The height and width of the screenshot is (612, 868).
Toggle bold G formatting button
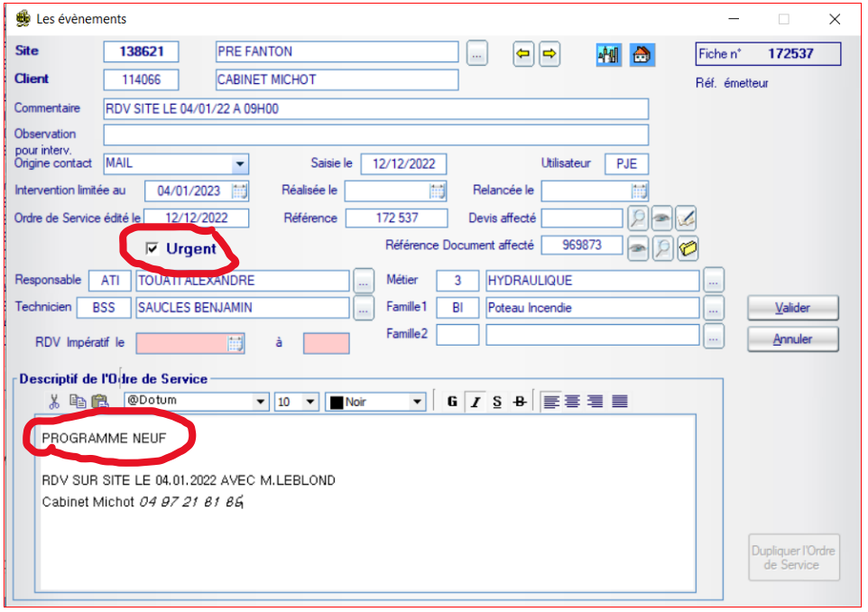click(x=452, y=402)
